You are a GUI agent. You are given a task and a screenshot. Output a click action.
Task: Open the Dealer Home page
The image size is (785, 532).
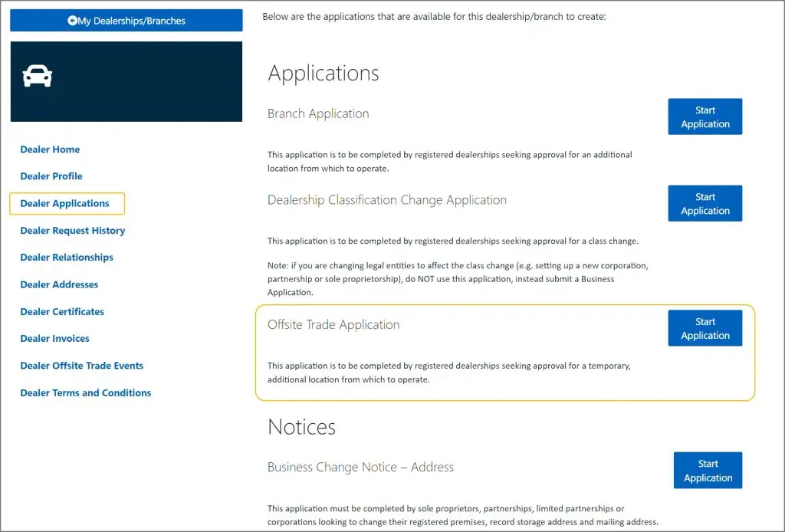pyautogui.click(x=50, y=149)
